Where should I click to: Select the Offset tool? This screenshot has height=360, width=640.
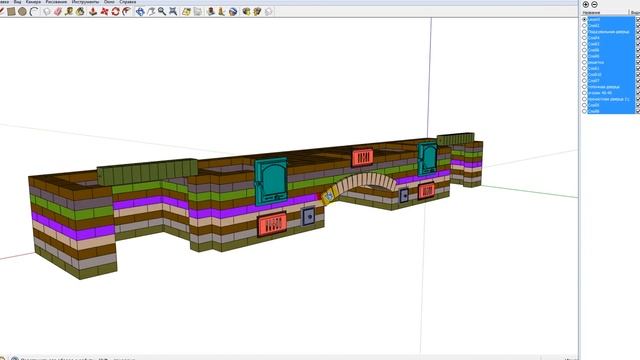click(x=127, y=11)
